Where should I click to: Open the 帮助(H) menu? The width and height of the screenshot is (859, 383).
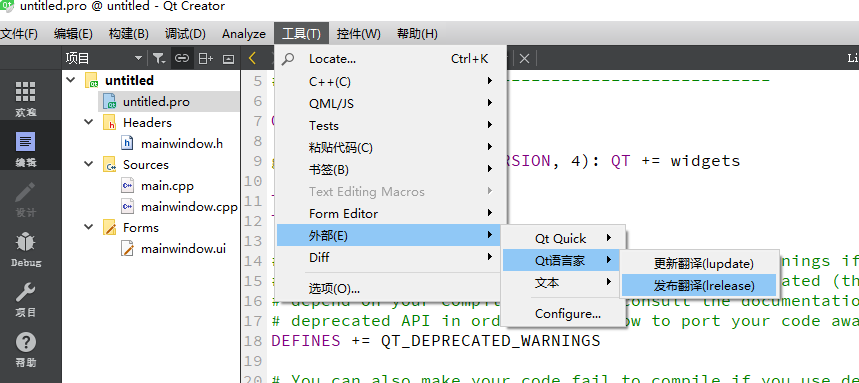[x=417, y=33]
